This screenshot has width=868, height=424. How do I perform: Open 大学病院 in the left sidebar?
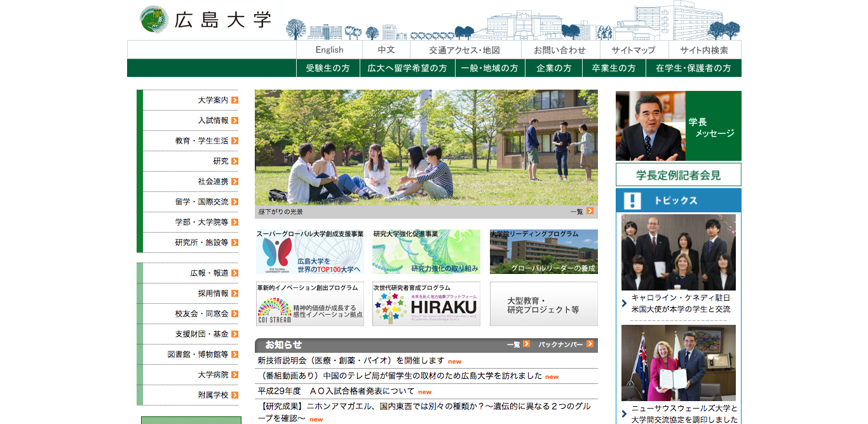[213, 375]
